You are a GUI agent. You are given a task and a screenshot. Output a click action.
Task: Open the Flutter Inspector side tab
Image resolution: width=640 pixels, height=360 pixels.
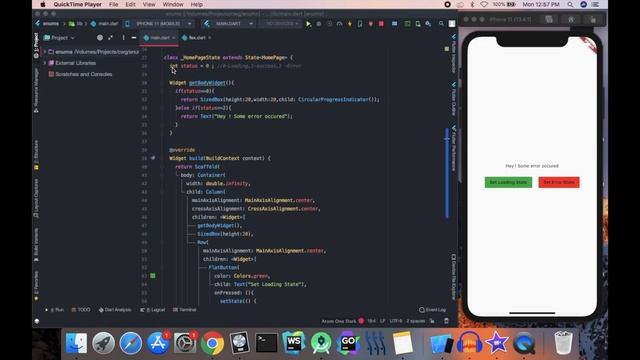[x=453, y=54]
